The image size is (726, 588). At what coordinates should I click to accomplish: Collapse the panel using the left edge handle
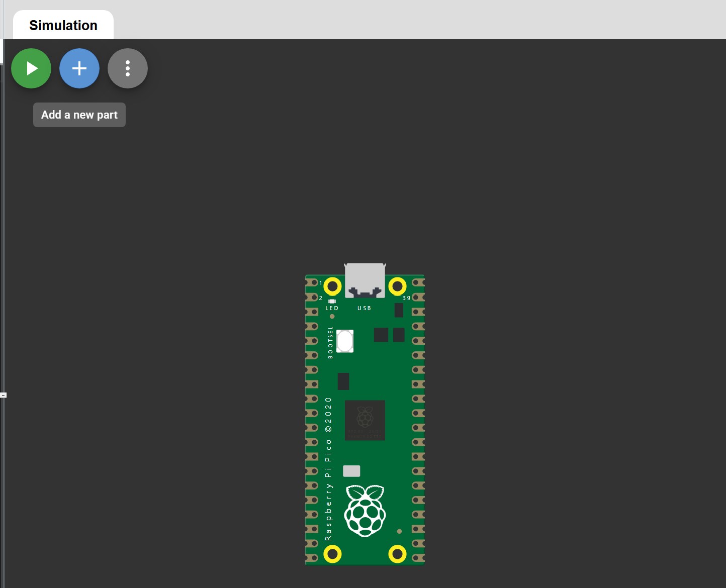click(3, 395)
